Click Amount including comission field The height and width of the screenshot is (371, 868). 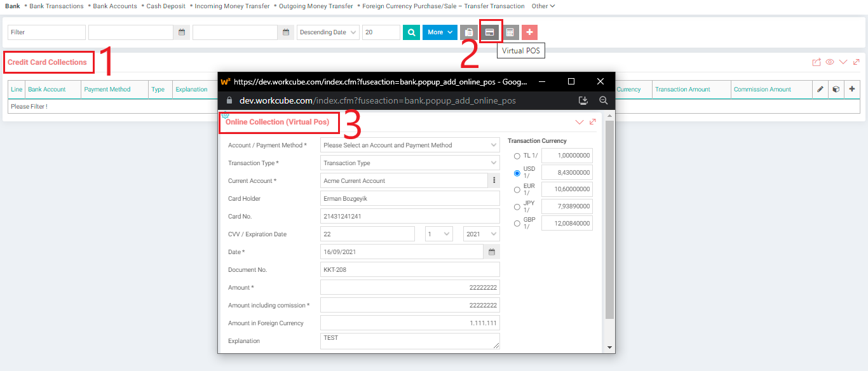click(410, 305)
